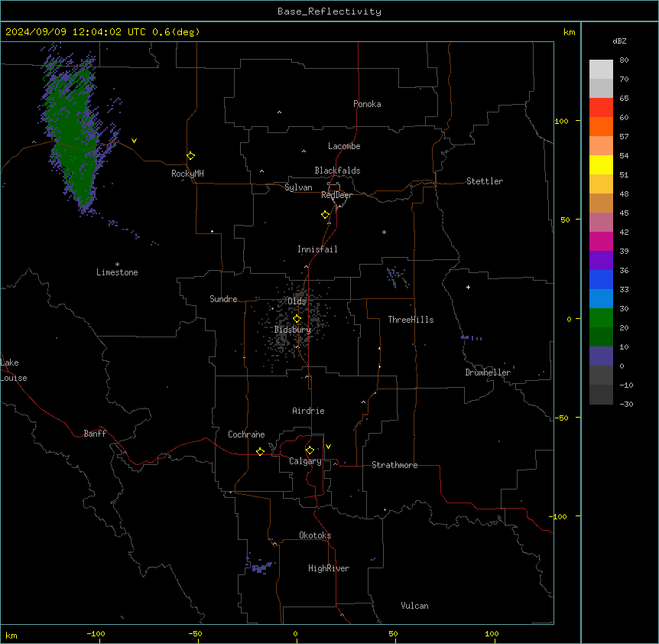Click the Base_Reflectivity title
Viewport: 659px width, 644px height.
(x=329, y=11)
